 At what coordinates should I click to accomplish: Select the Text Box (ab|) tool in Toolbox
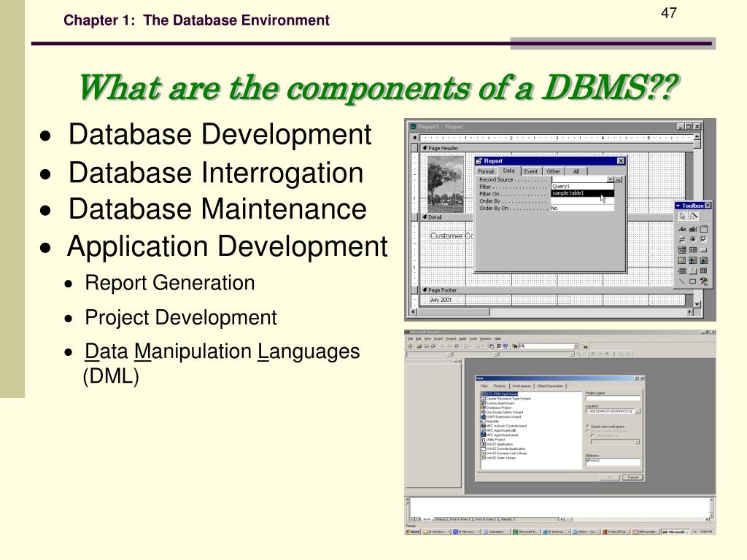[x=693, y=229]
